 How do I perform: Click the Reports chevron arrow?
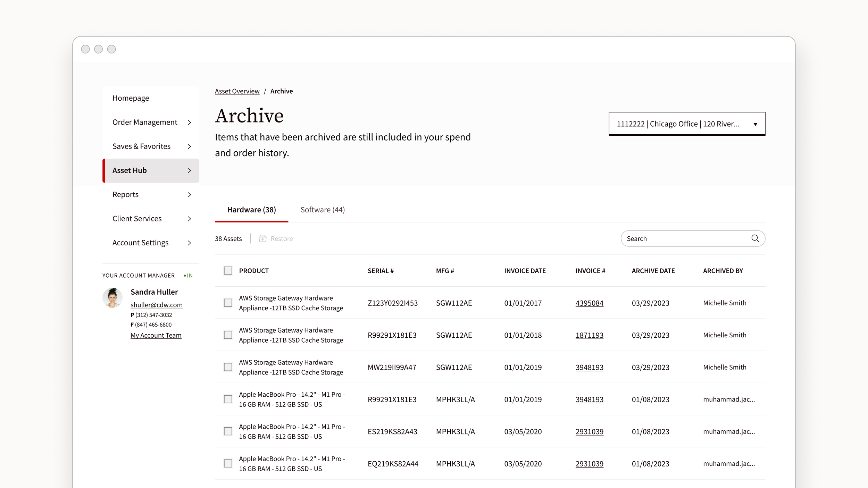189,195
